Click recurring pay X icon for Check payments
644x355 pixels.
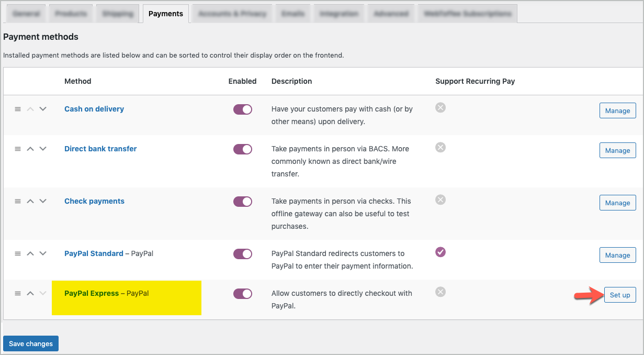click(440, 199)
